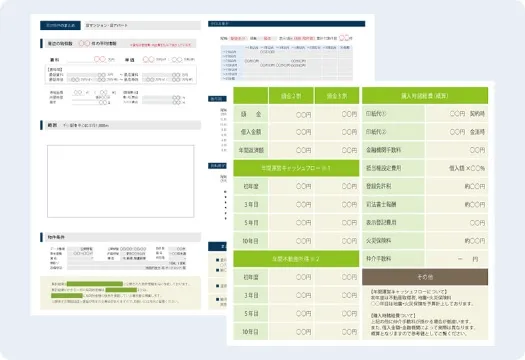Click the dark blue title tab on left page
Screen dimensions: 525x360
[x=60, y=25]
